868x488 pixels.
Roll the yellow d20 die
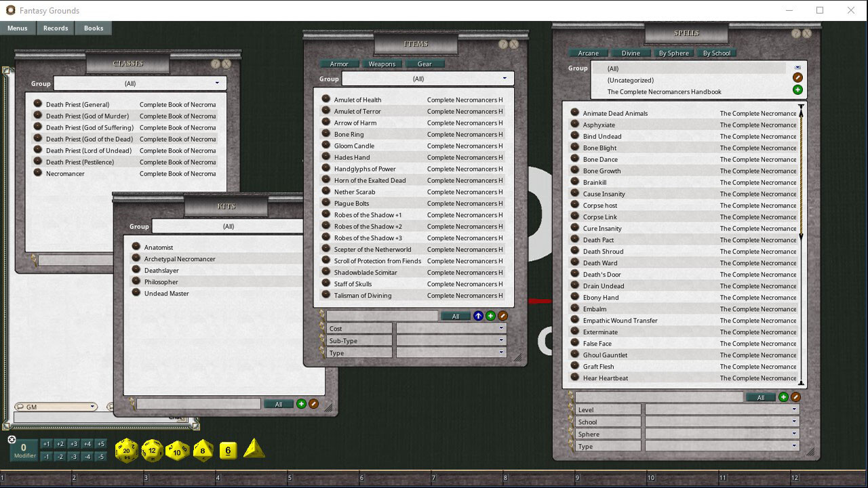coord(125,450)
